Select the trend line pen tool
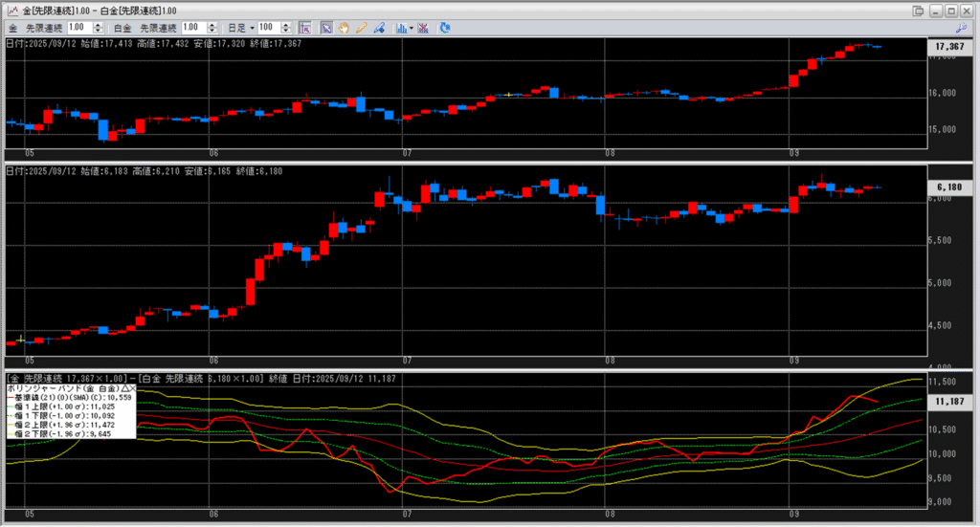 click(x=380, y=28)
